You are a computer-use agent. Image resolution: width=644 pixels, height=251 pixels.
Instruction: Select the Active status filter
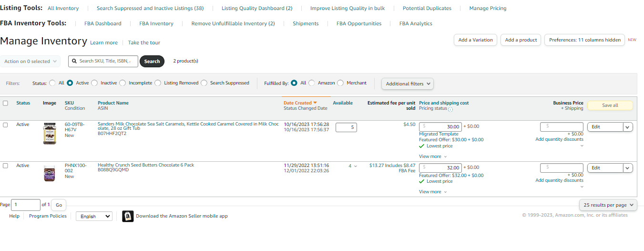pos(70,83)
